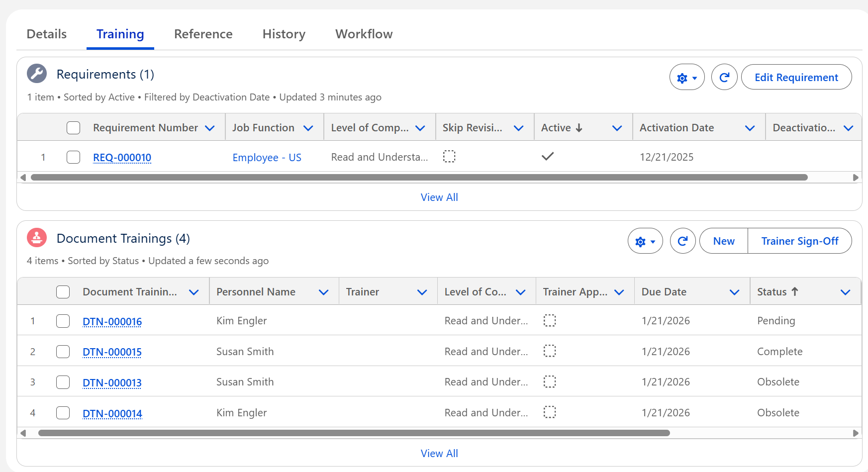Refresh the Requirements list
Image resolution: width=868 pixels, height=472 pixels.
(724, 78)
